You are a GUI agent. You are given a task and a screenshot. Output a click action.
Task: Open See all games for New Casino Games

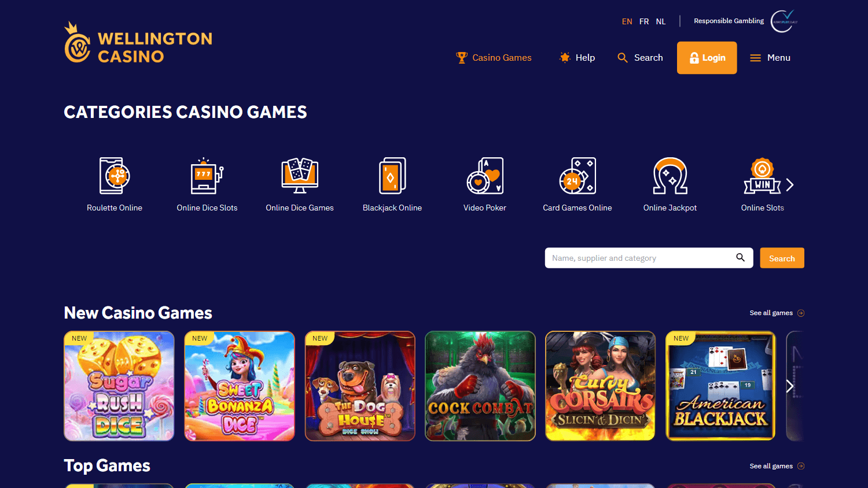(777, 313)
